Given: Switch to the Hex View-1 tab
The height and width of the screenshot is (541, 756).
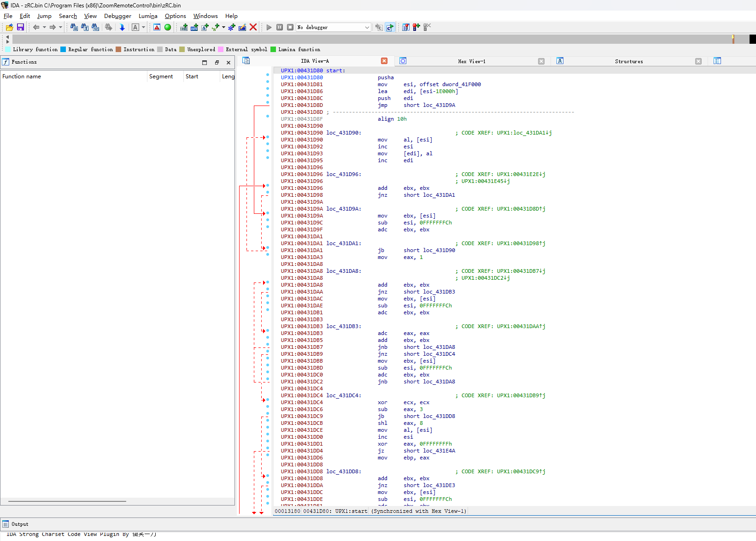Looking at the screenshot, I should coord(471,61).
